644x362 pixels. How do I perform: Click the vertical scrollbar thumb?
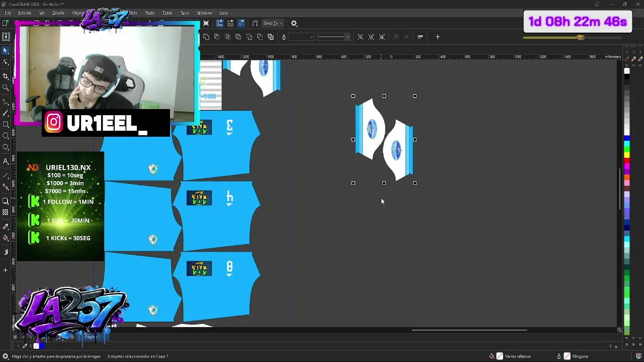pyautogui.click(x=620, y=190)
